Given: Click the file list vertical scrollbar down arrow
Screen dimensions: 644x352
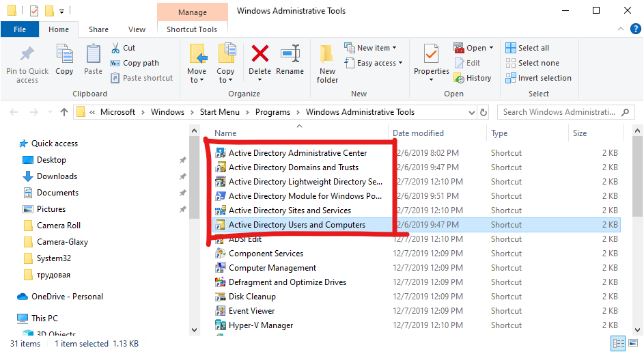Looking at the screenshot, I should click(x=637, y=330).
